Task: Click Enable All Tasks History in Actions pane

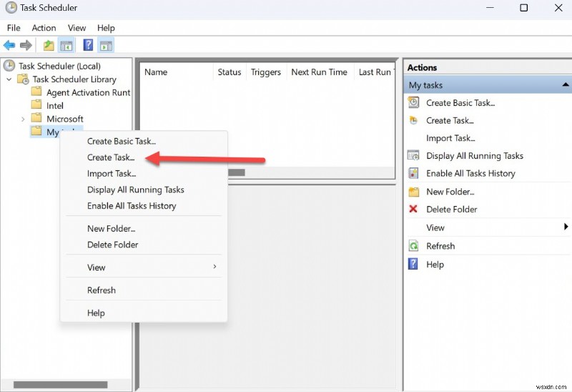Action: [470, 173]
